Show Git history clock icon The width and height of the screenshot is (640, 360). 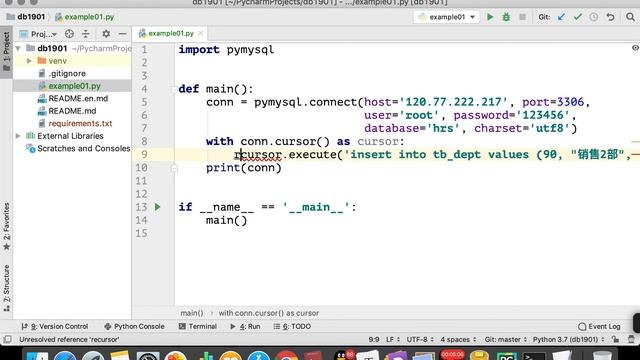click(593, 17)
